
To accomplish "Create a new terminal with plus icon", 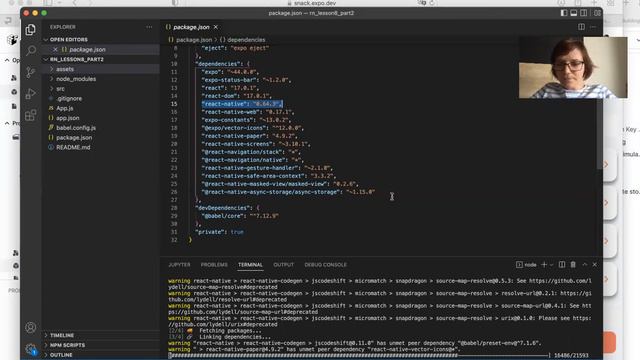I will pyautogui.click(x=544, y=264).
